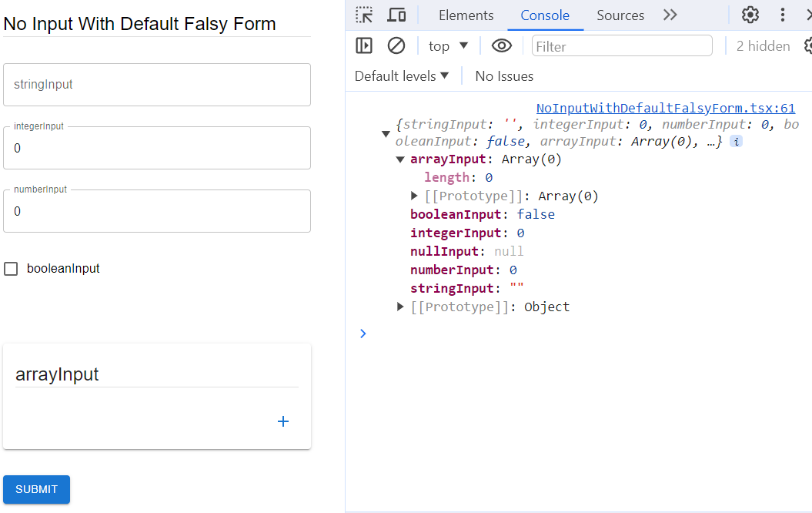Show more DevTools tabs via chevron
This screenshot has width=812, height=513.
coord(670,15)
